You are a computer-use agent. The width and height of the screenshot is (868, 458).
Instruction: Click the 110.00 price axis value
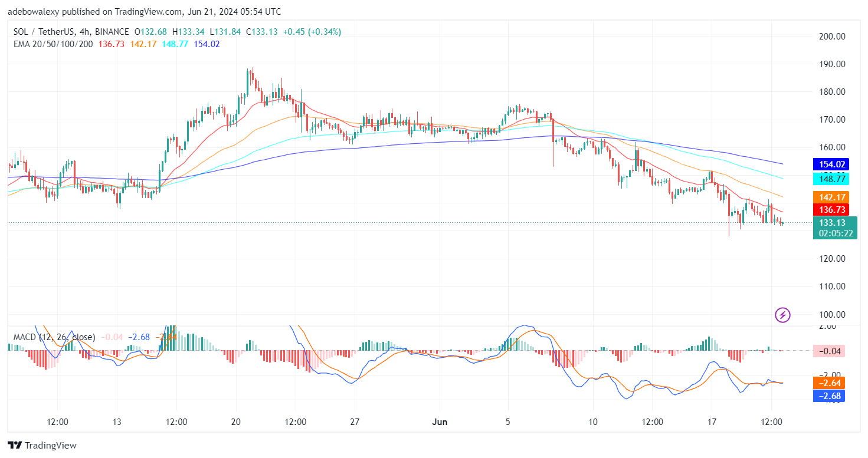click(833, 286)
